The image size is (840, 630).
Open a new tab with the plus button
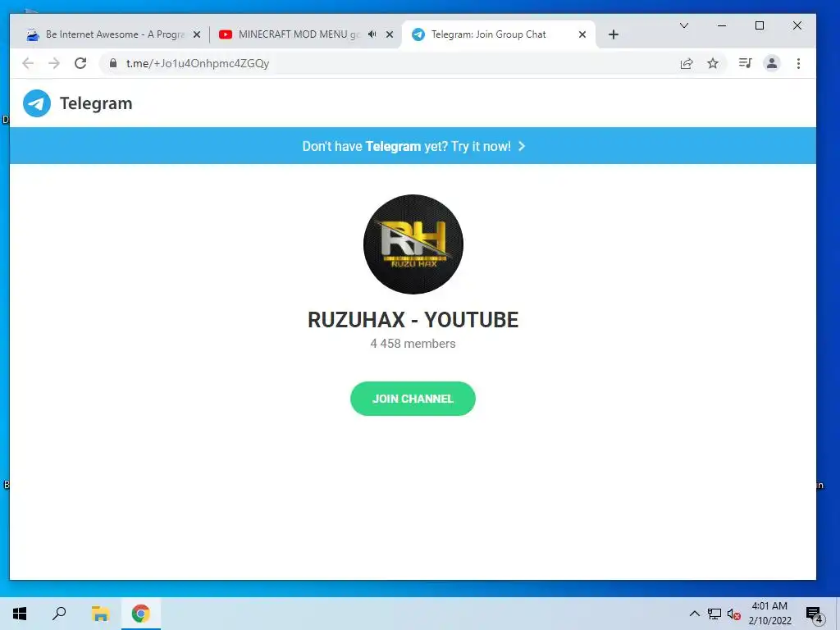(614, 34)
